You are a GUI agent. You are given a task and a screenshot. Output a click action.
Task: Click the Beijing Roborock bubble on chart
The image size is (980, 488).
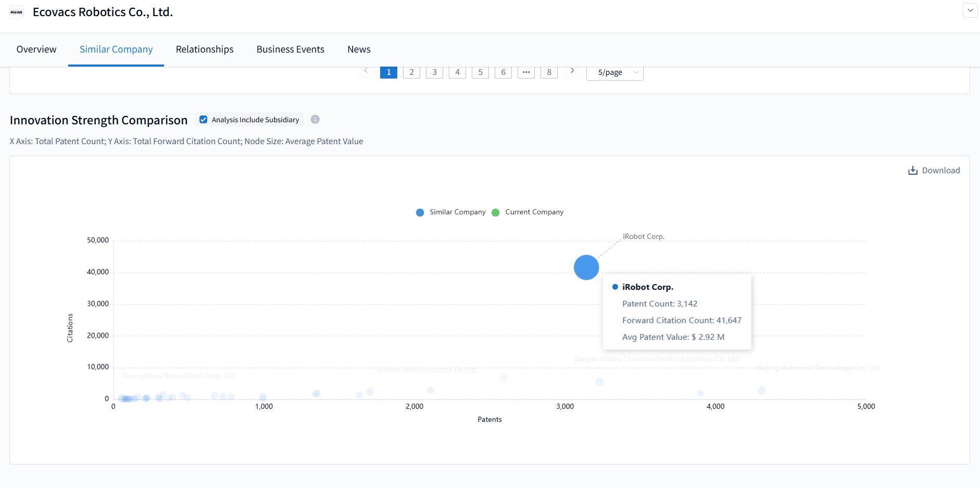click(761, 391)
